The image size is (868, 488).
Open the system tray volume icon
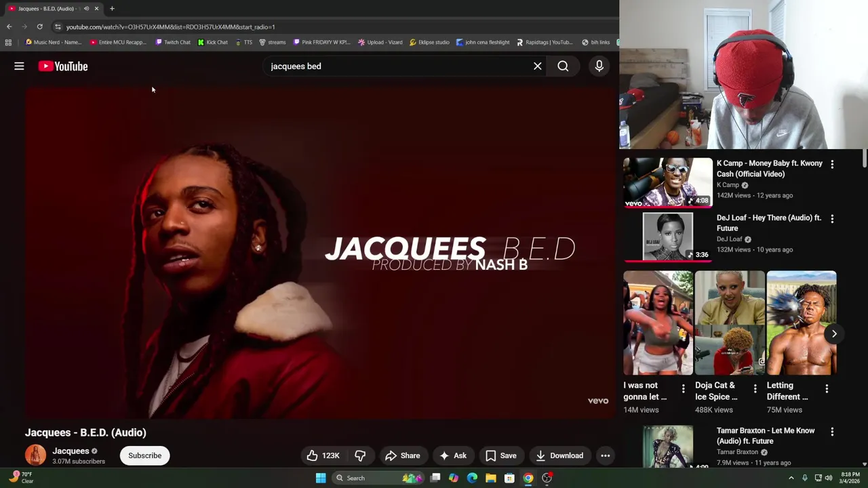point(829,478)
